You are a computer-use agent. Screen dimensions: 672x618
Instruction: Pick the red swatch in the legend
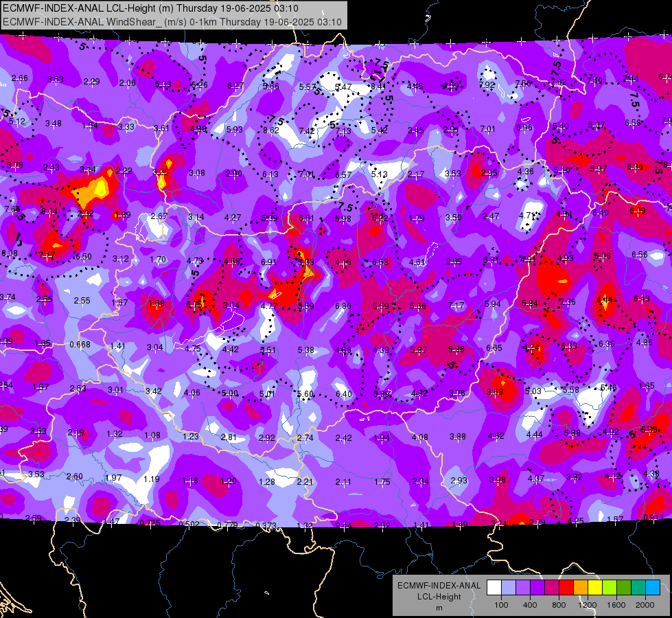point(566,588)
